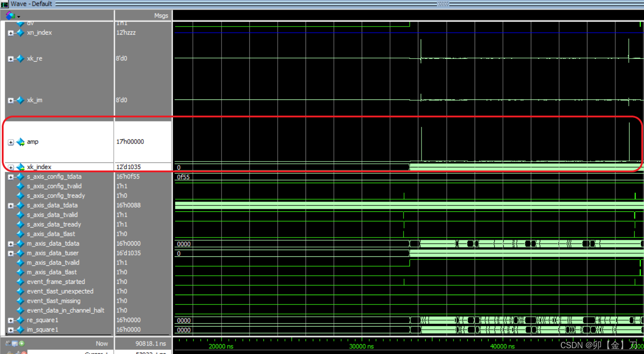
Task: Click diamond icon of event_tlast_unexpected
Action: [20, 291]
